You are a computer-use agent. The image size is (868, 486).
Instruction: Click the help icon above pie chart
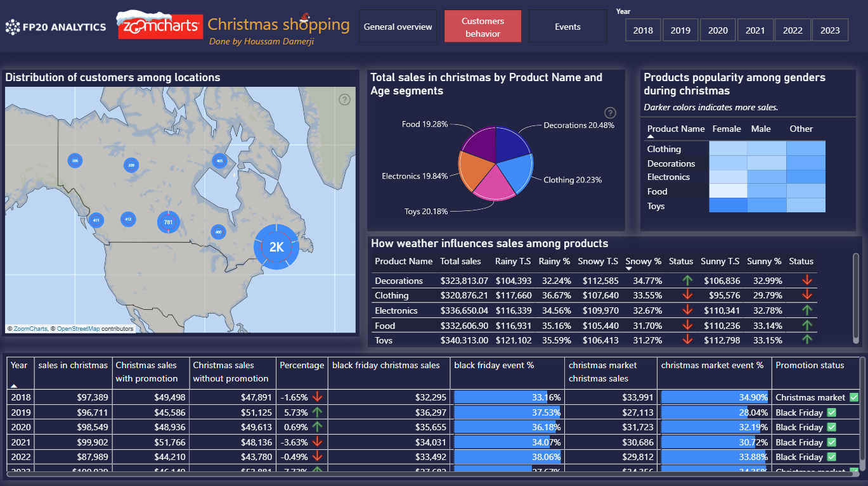(610, 113)
